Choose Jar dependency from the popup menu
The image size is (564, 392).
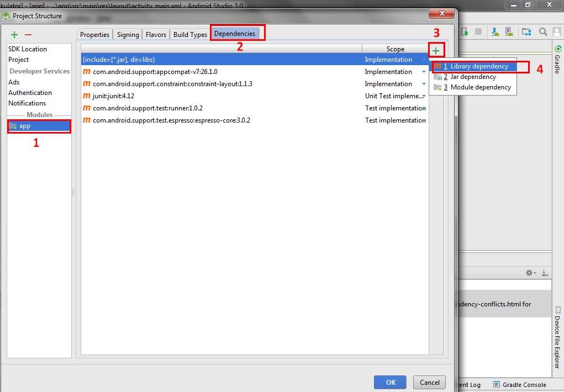[x=472, y=77]
